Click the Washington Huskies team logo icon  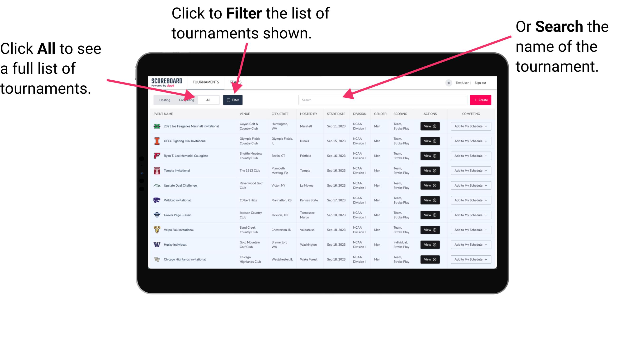157,245
